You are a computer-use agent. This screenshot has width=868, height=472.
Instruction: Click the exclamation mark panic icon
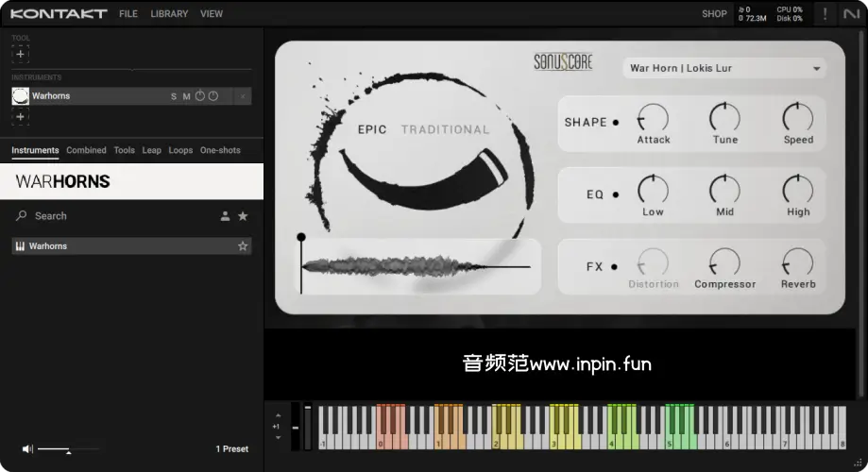tap(825, 14)
